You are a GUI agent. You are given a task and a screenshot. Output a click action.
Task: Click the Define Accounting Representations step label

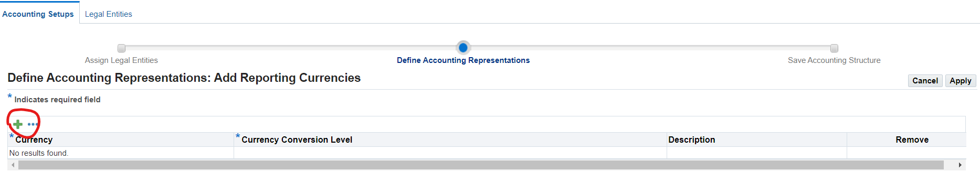[463, 60]
